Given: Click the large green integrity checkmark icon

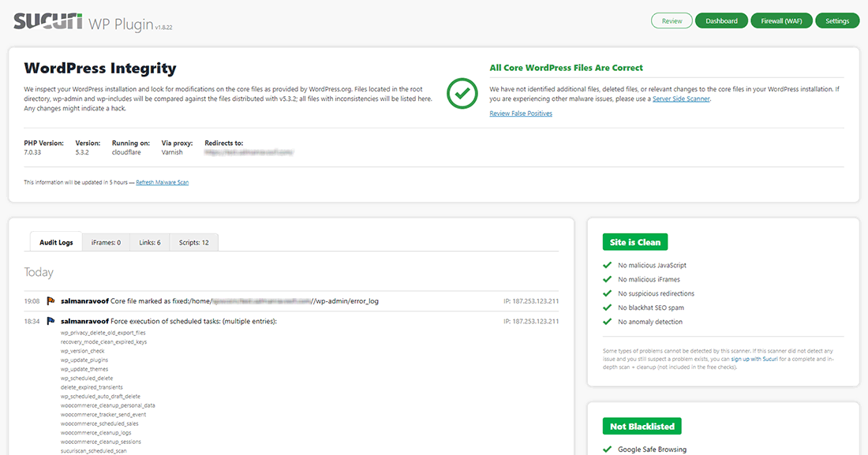Looking at the screenshot, I should pyautogui.click(x=462, y=93).
